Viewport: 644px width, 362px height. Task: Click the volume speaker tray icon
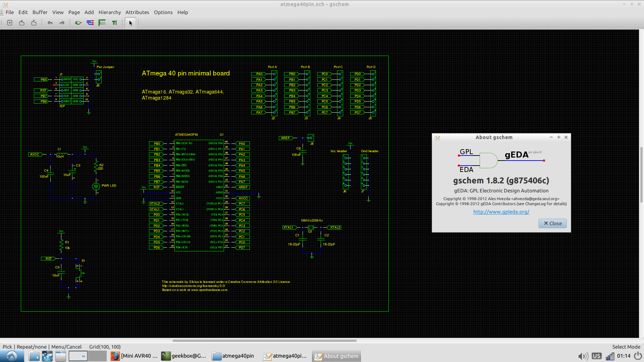pos(583,356)
